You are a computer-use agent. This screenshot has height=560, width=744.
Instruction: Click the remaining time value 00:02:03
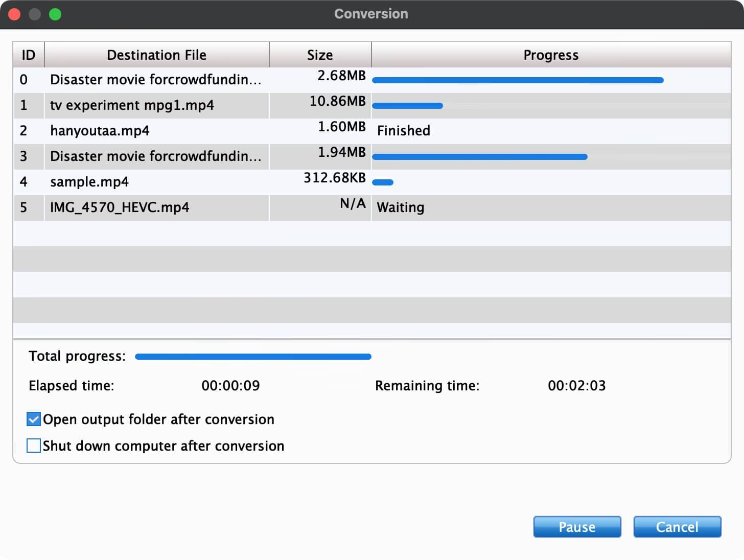pos(577,385)
